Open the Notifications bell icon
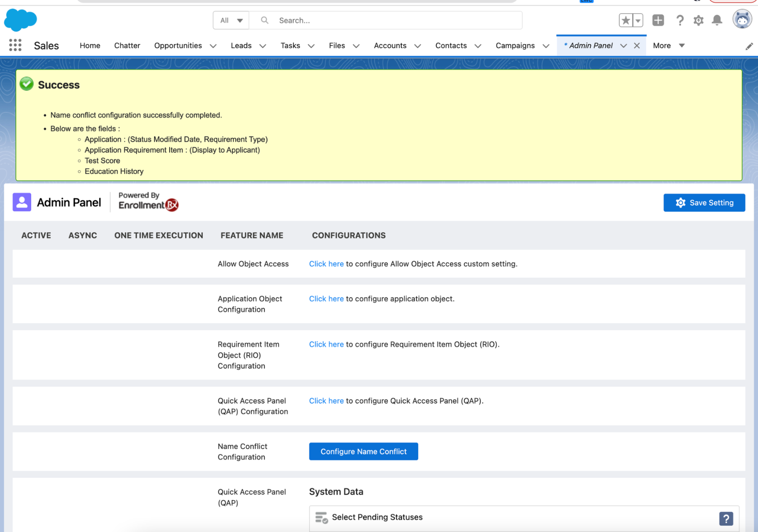758x532 pixels. pos(717,20)
